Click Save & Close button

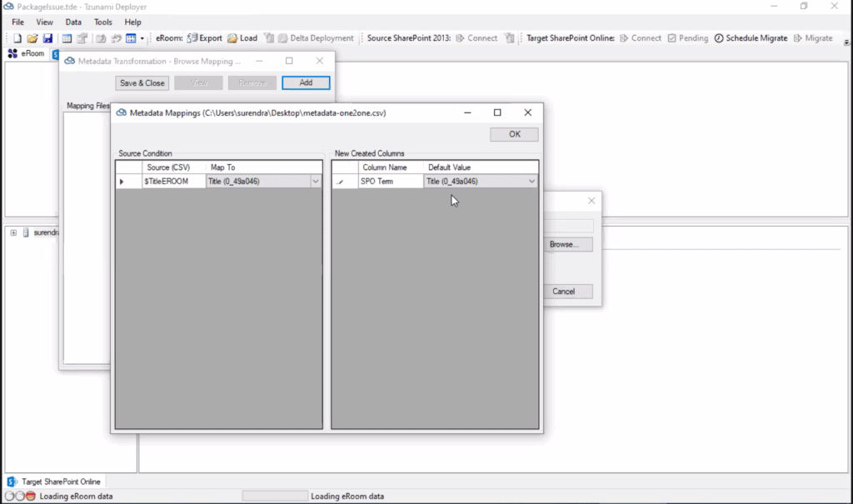tap(142, 82)
